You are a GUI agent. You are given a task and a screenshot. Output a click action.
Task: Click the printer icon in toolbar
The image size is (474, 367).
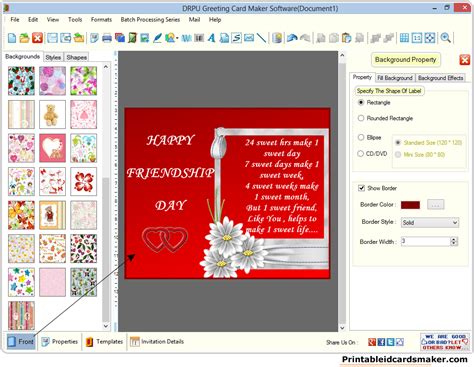(107, 38)
